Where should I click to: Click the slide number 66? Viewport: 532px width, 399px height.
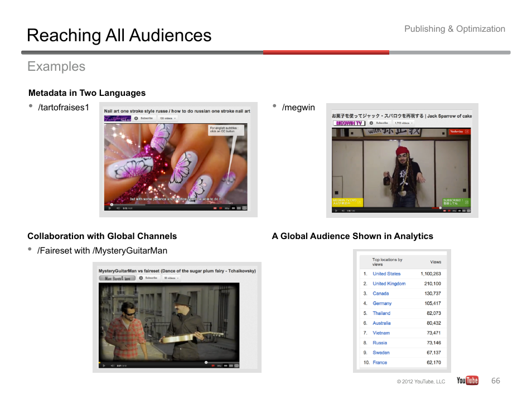(496, 381)
